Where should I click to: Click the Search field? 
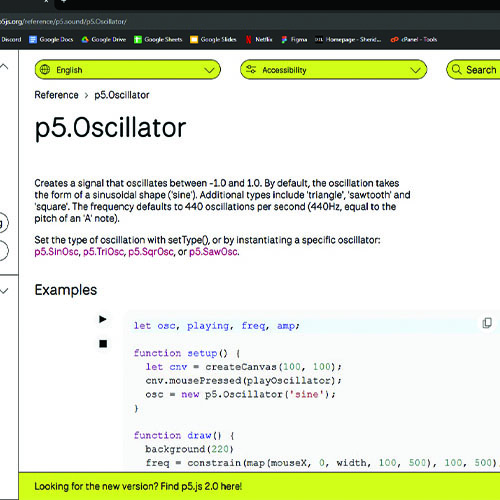(x=473, y=70)
